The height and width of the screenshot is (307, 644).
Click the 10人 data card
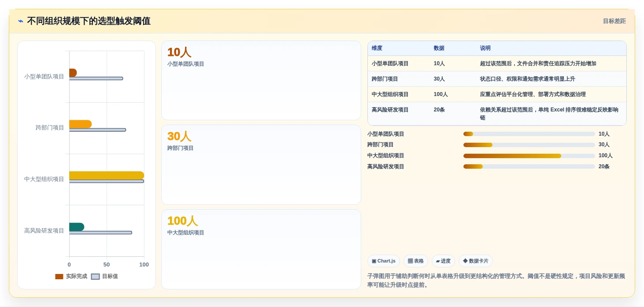pyautogui.click(x=261, y=80)
